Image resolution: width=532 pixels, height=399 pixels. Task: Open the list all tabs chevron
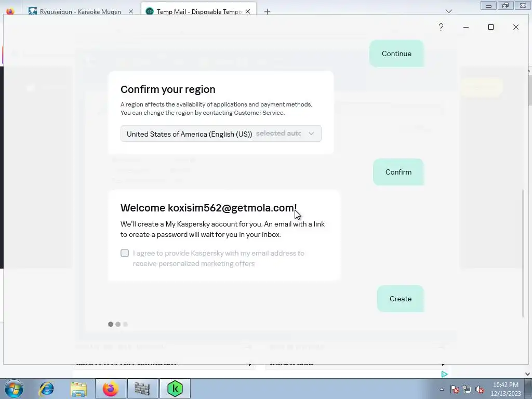(x=448, y=11)
